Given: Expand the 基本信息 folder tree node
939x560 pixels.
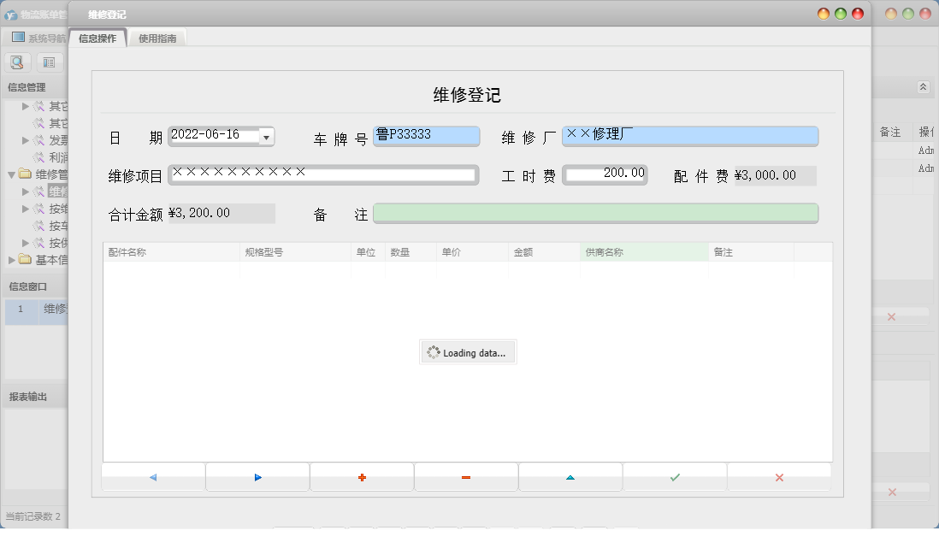Looking at the screenshot, I should [x=12, y=260].
